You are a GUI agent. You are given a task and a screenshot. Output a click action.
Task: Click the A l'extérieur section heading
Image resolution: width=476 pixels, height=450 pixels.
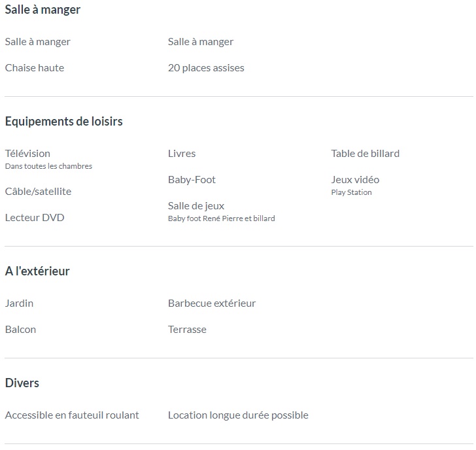pyautogui.click(x=37, y=271)
